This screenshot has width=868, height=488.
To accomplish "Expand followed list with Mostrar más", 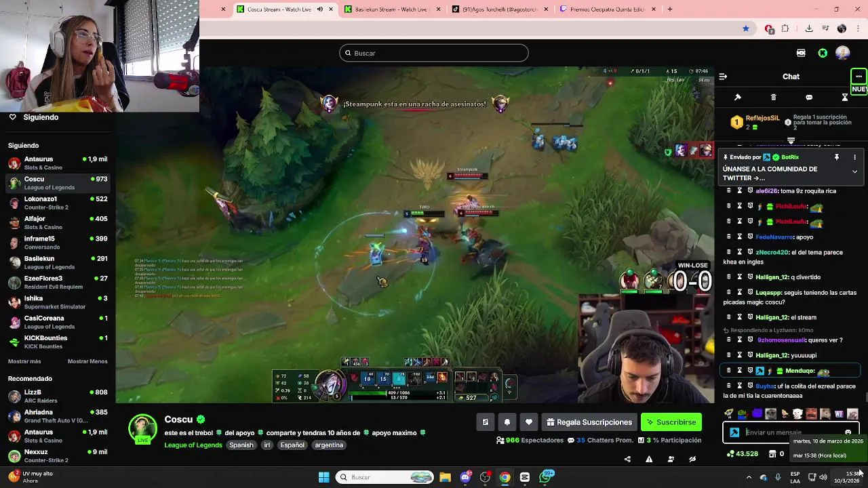I will [x=24, y=361].
